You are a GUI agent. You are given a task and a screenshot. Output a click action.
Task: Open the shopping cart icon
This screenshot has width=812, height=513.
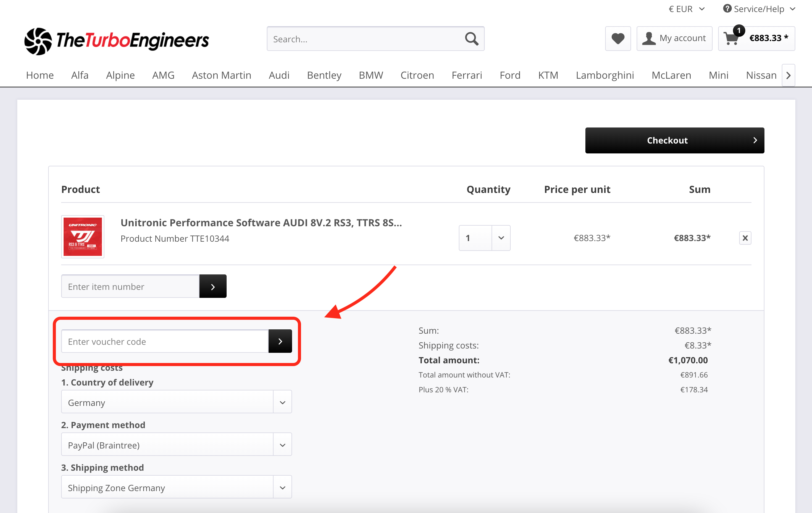pyautogui.click(x=731, y=38)
